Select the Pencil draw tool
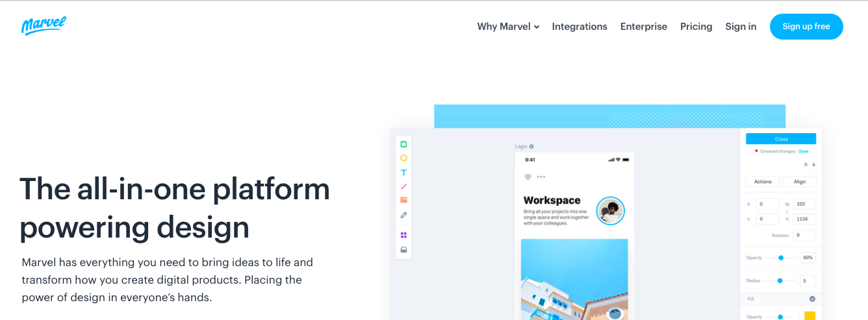 tap(403, 215)
